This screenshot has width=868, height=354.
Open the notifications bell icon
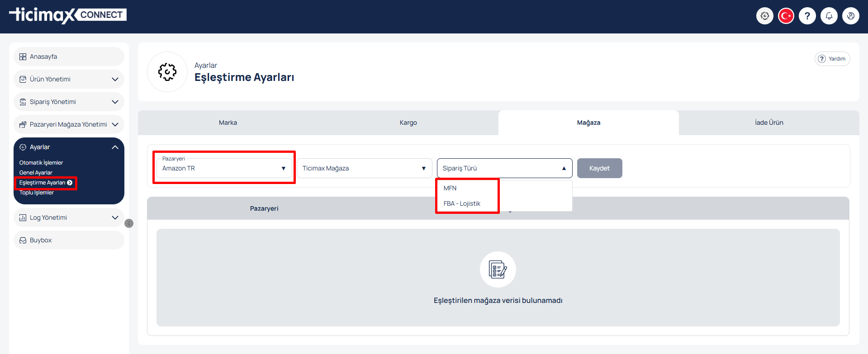point(829,16)
